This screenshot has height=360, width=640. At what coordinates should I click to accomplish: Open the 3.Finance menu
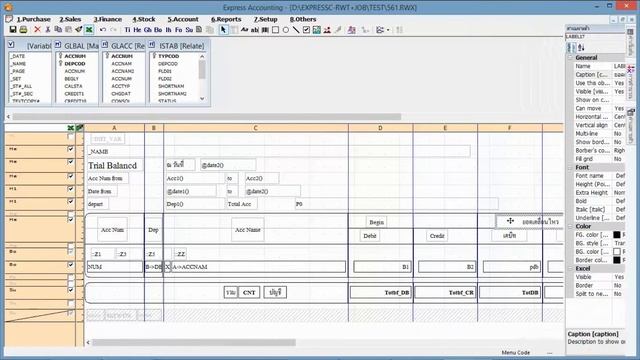[x=107, y=19]
